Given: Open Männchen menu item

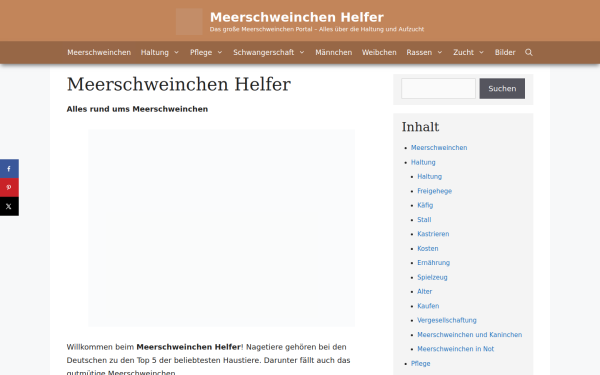Looking at the screenshot, I should [x=334, y=52].
